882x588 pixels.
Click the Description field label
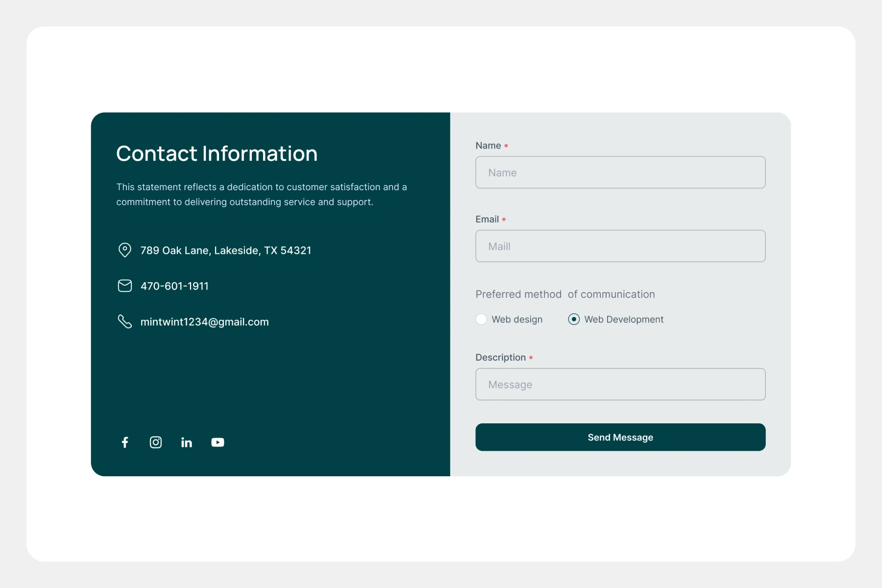(x=500, y=357)
